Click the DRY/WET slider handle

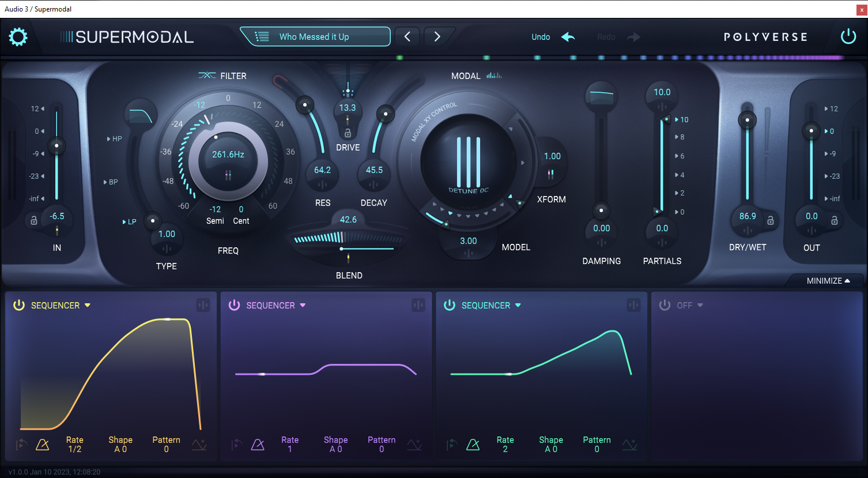pyautogui.click(x=748, y=120)
